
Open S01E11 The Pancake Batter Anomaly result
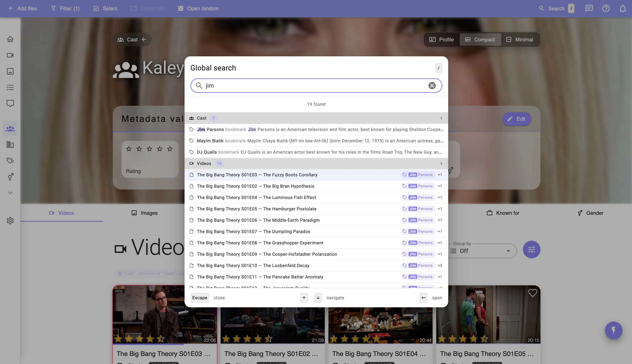316,277
